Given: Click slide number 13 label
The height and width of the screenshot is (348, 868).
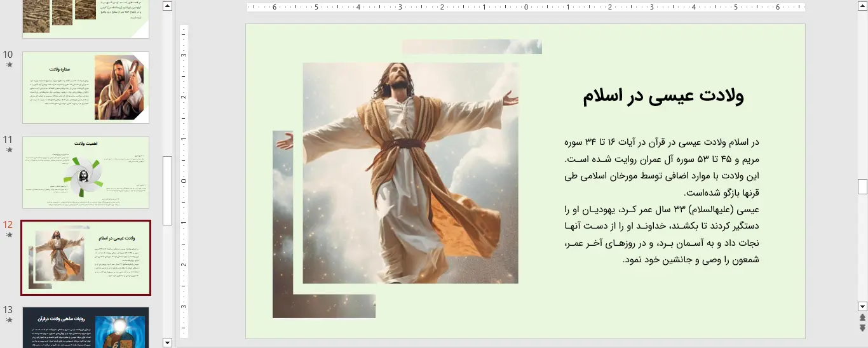Looking at the screenshot, I should (x=8, y=310).
